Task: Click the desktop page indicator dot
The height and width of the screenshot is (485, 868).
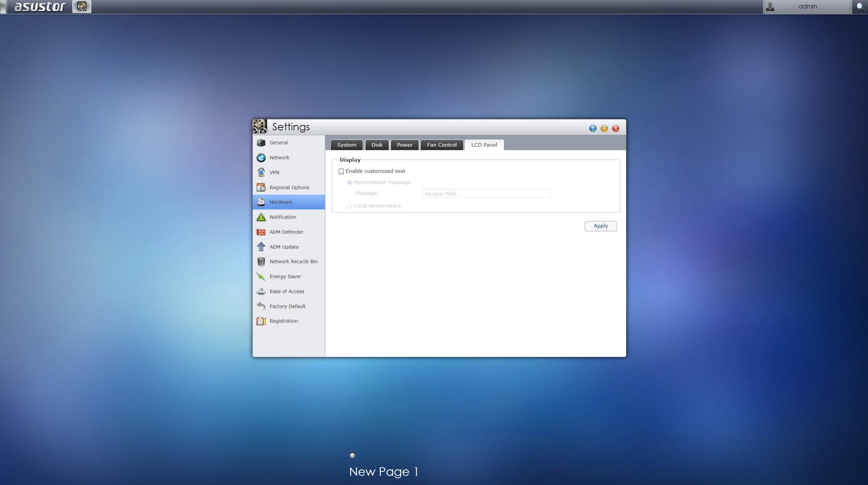Action: coord(352,455)
